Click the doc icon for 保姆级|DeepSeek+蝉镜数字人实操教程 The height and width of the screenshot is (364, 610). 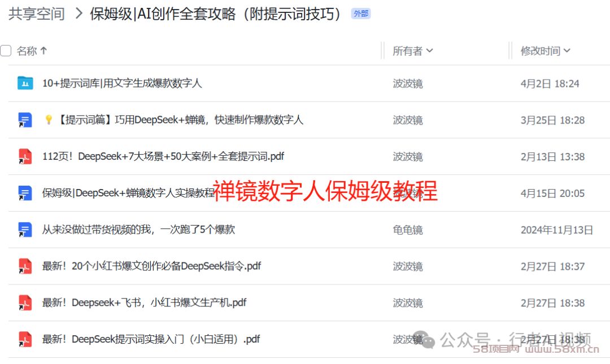pyautogui.click(x=25, y=193)
